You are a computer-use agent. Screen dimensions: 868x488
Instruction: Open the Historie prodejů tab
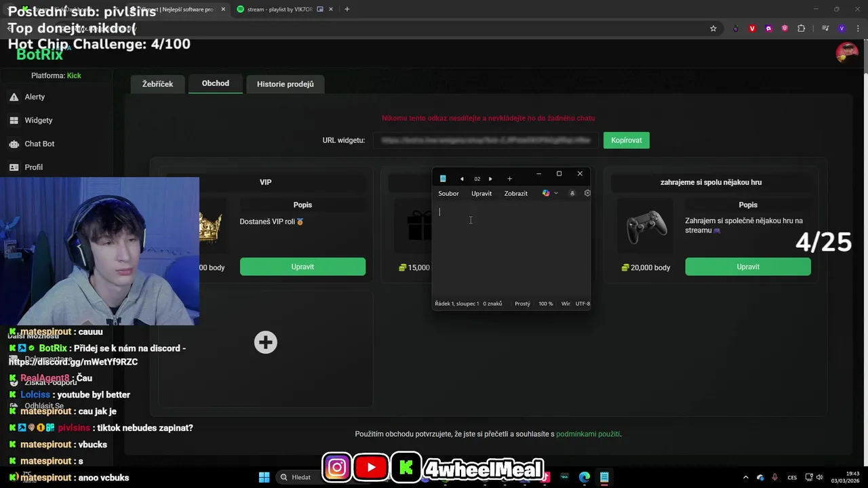click(x=285, y=84)
